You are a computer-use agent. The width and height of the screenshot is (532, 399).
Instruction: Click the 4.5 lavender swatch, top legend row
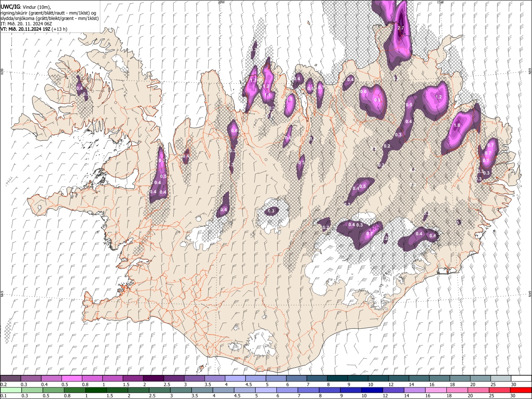(x=255, y=379)
